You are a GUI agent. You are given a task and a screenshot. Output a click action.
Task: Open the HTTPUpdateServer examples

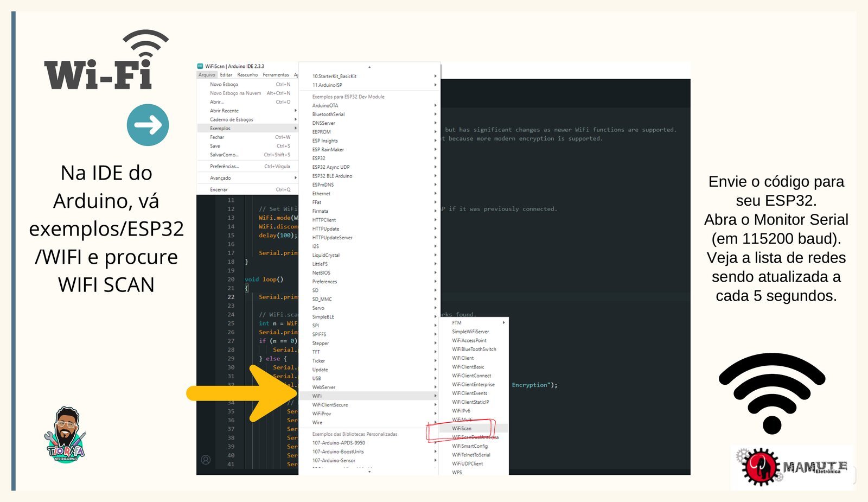tap(369, 238)
